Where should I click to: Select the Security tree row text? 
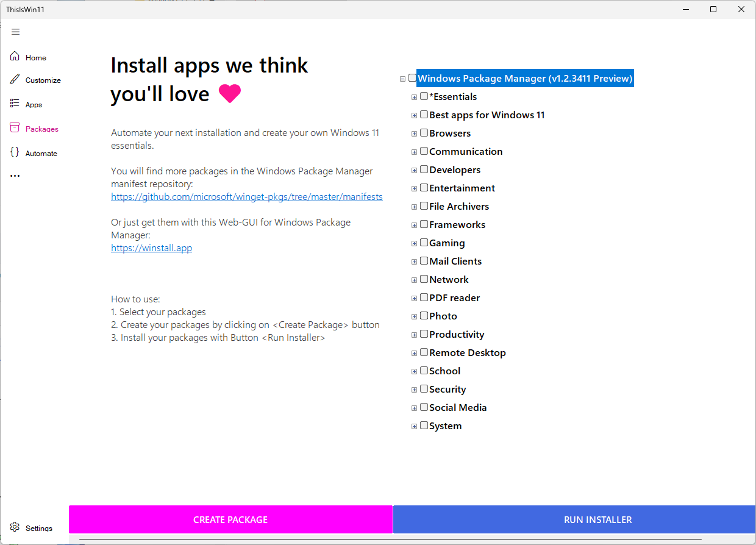pyautogui.click(x=448, y=389)
